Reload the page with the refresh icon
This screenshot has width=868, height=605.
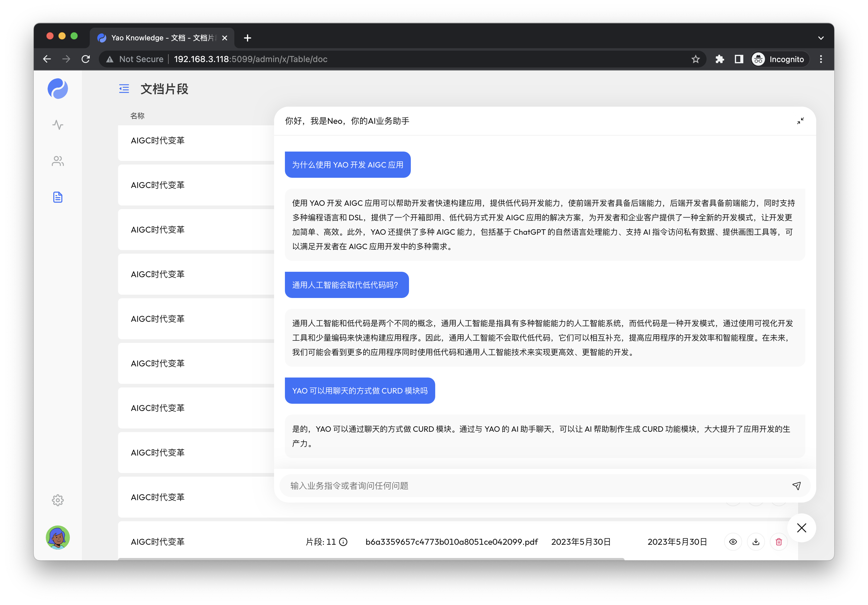click(86, 59)
